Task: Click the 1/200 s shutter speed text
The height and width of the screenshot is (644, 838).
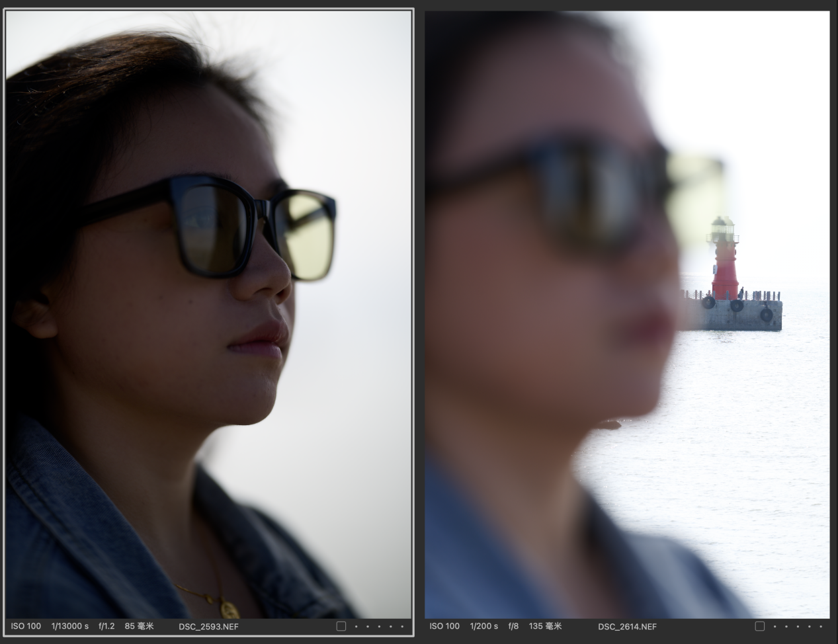Action: (484, 626)
